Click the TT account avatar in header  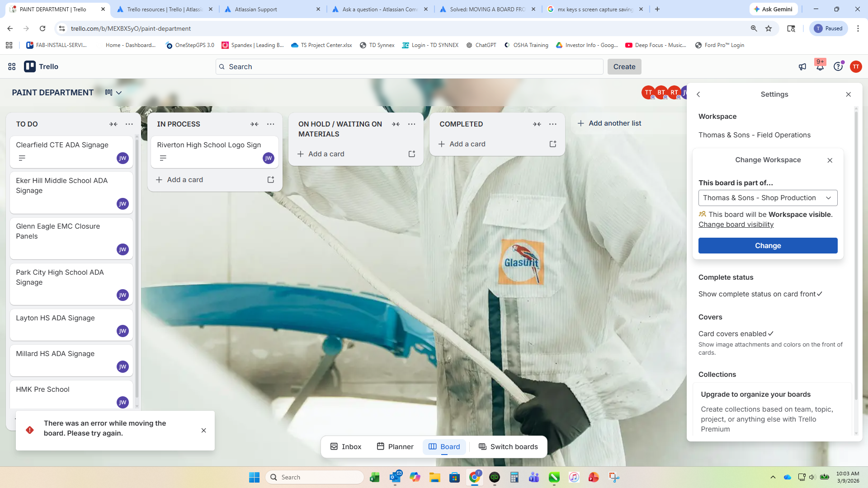(x=856, y=67)
